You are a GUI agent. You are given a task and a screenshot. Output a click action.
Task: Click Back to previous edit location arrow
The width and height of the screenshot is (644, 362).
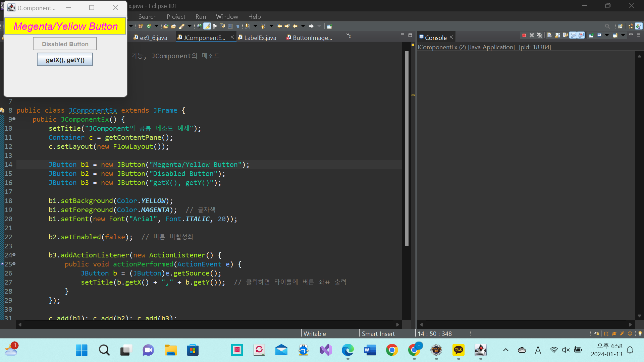pyautogui.click(x=279, y=26)
